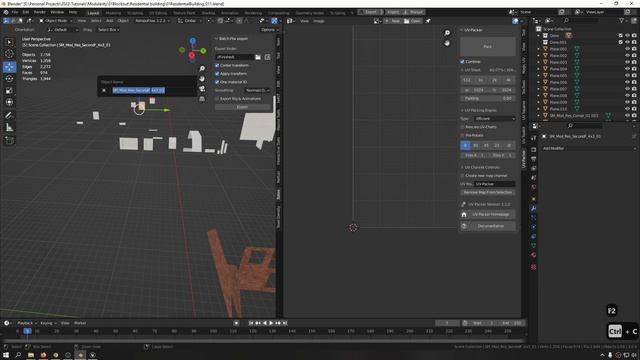Open Windows Start menu
The height and width of the screenshot is (360, 640).
coord(6,356)
